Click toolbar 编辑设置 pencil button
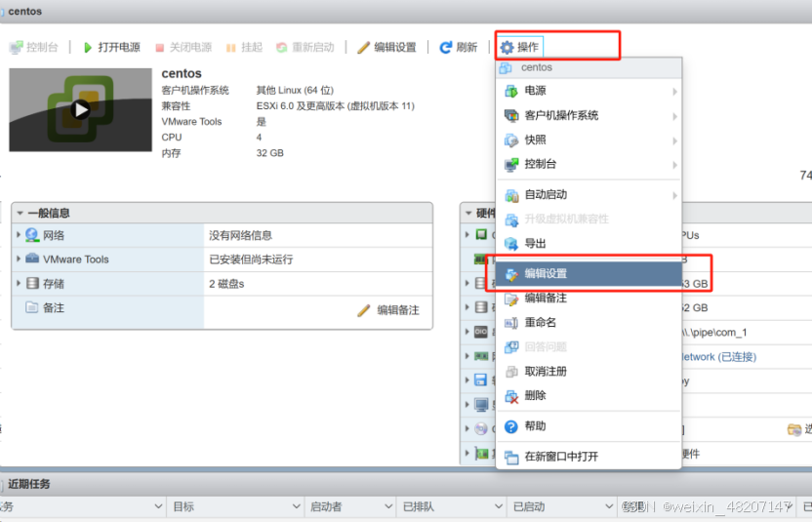Screen dimensions: 812x522 [x=386, y=47]
